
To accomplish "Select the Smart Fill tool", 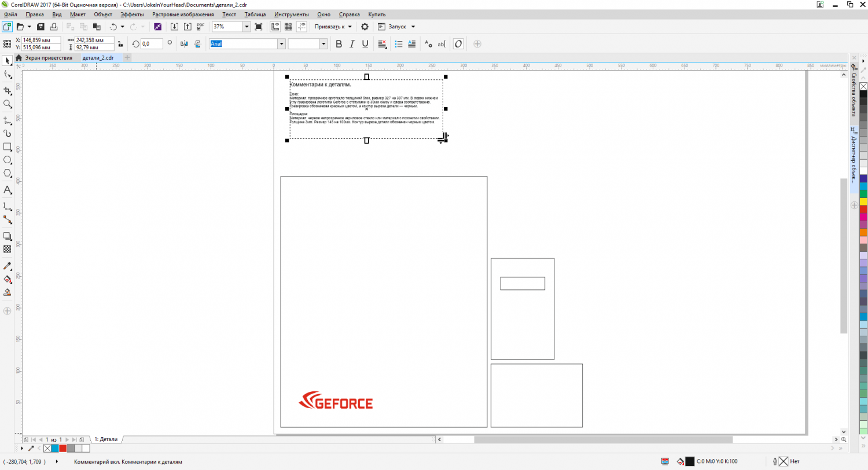I will [8, 292].
